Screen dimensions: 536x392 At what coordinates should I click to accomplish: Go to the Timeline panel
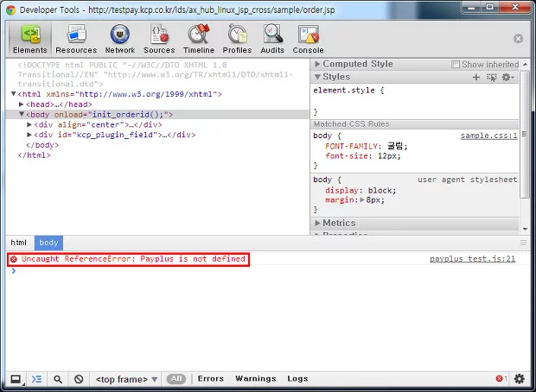pos(199,38)
